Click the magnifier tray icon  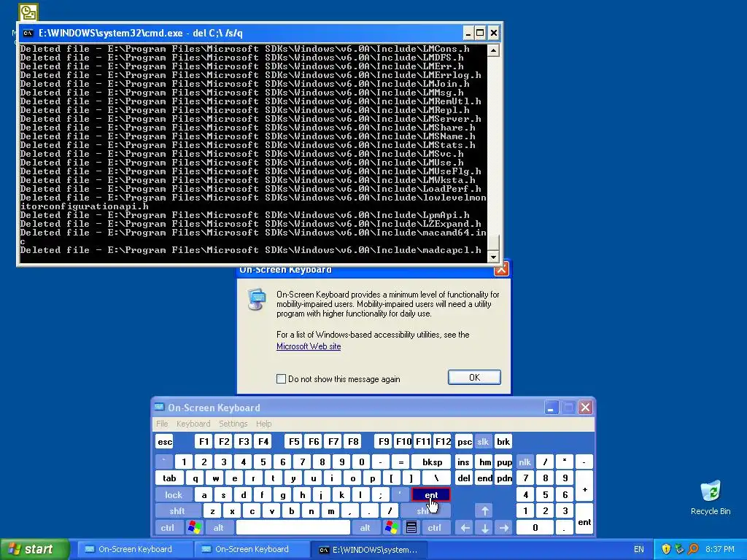[x=693, y=549]
